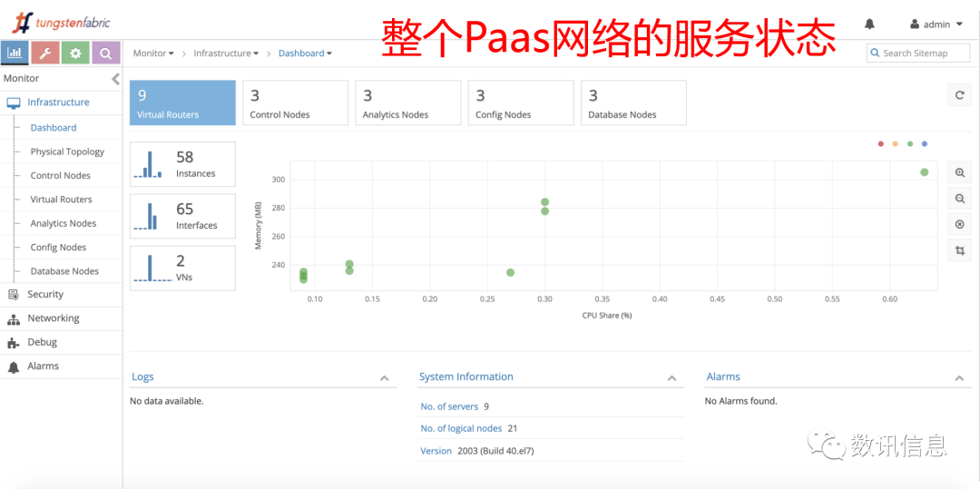This screenshot has height=489, width=980.
Task: Collapse the Monitor sidebar with the chevron
Action: point(115,79)
